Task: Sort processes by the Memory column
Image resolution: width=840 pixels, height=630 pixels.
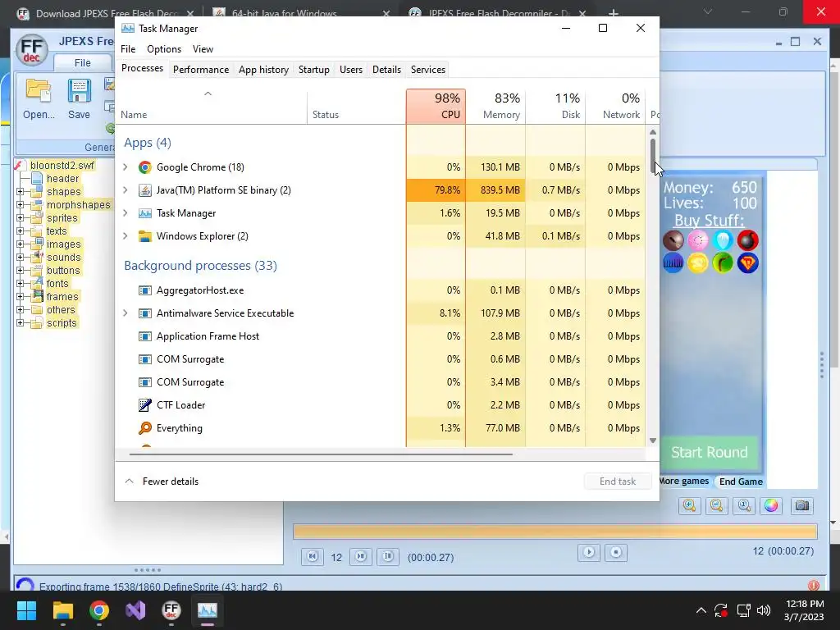Action: 496,107
